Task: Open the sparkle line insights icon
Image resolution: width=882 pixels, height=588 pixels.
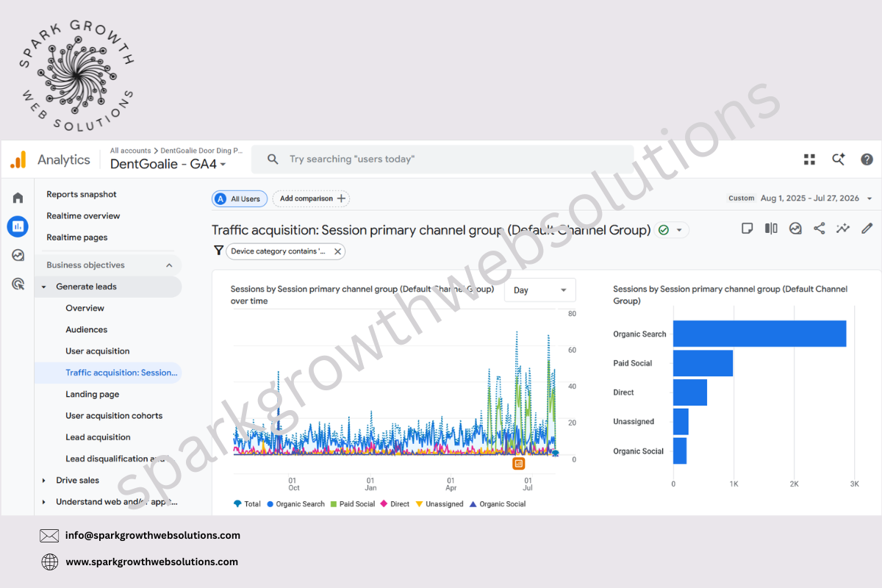Action: (x=843, y=229)
